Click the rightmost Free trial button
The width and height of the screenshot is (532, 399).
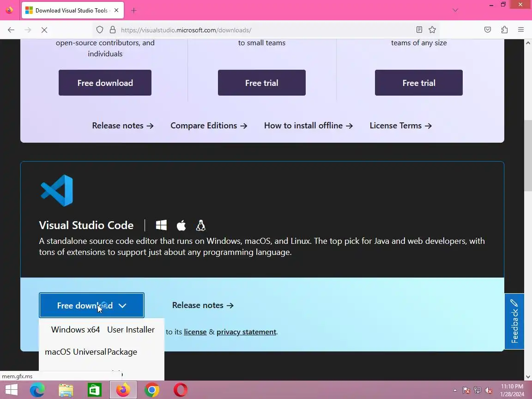419,83
